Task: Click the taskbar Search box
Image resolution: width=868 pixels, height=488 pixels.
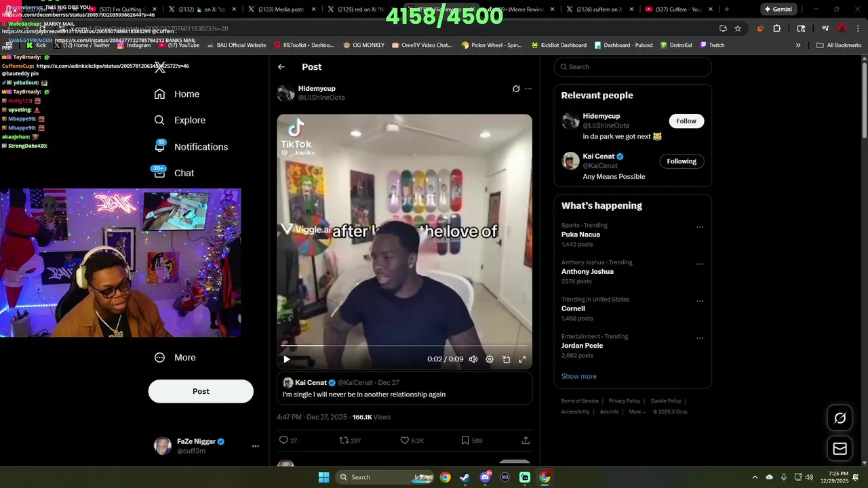Action: pos(385,477)
